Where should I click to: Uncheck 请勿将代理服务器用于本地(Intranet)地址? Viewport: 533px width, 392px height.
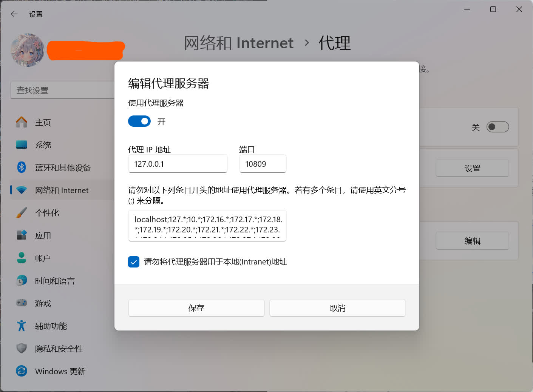(134, 262)
